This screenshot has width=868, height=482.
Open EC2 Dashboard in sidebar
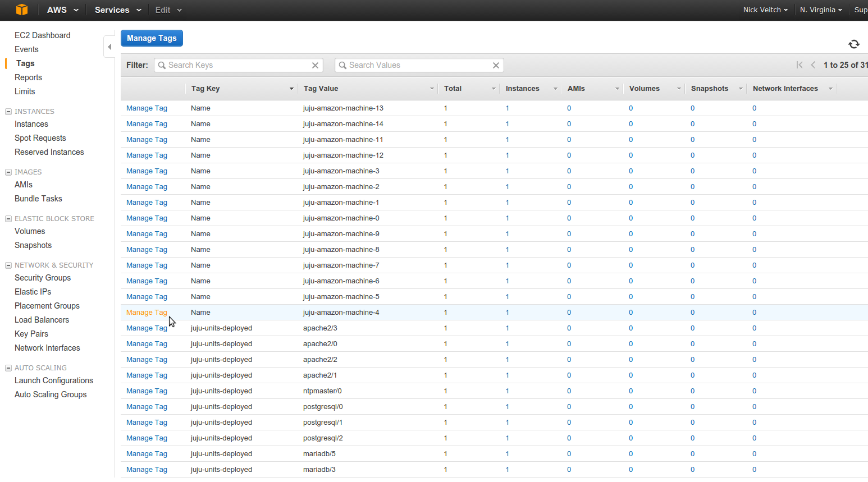[43, 35]
